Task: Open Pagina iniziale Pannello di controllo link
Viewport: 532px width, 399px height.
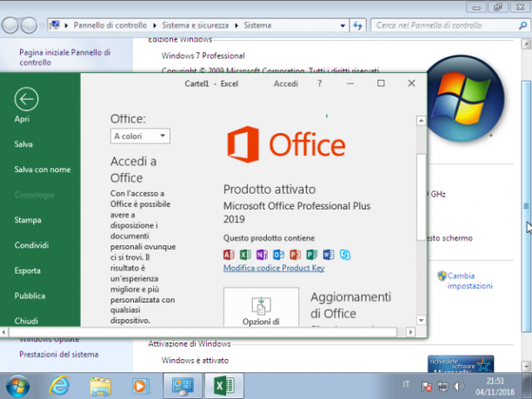Action: tap(65, 57)
